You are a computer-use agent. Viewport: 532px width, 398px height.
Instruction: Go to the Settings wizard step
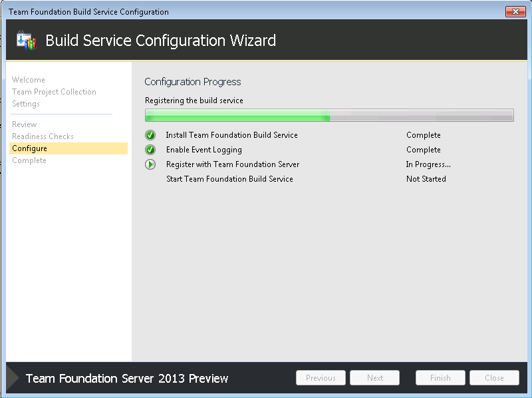26,104
